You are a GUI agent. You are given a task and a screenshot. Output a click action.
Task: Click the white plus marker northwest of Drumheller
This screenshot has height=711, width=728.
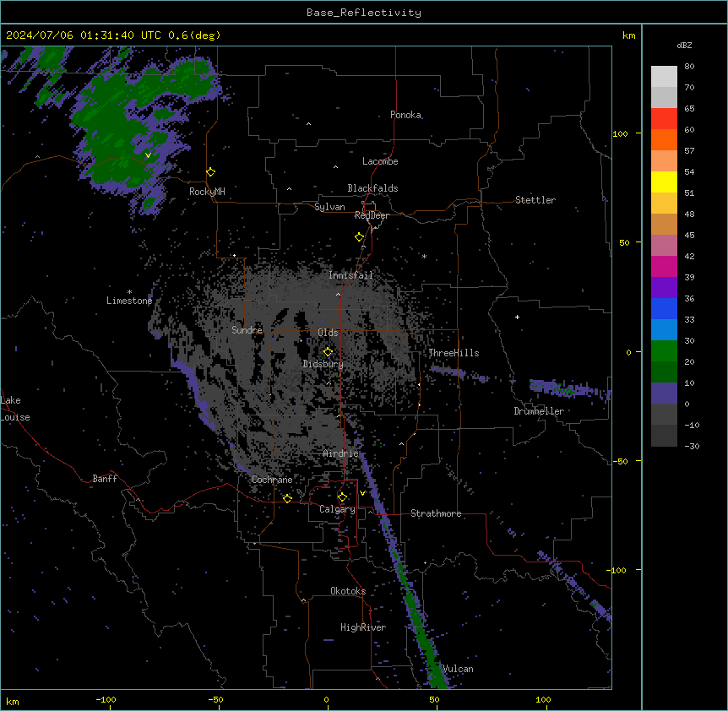(517, 317)
